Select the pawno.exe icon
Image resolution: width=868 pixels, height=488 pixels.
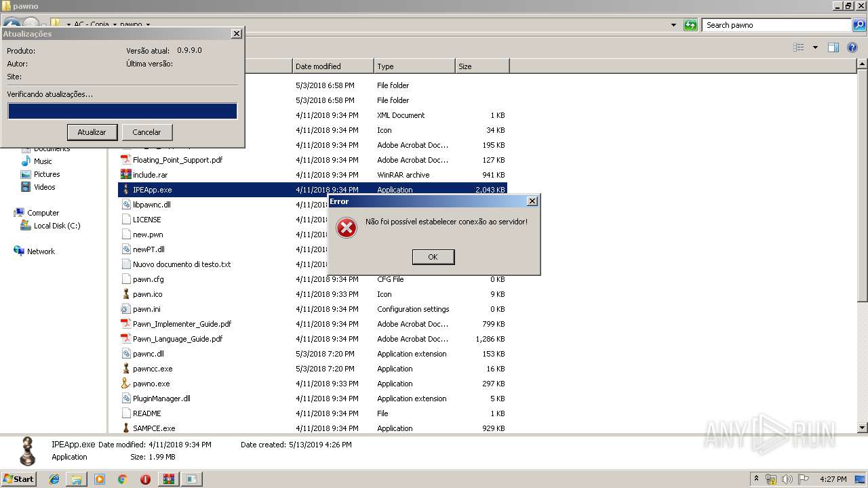[x=125, y=384]
